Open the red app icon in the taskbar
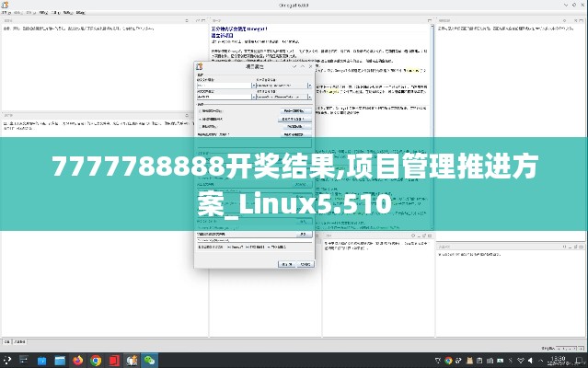The width and height of the screenshot is (588, 368). tap(113, 361)
